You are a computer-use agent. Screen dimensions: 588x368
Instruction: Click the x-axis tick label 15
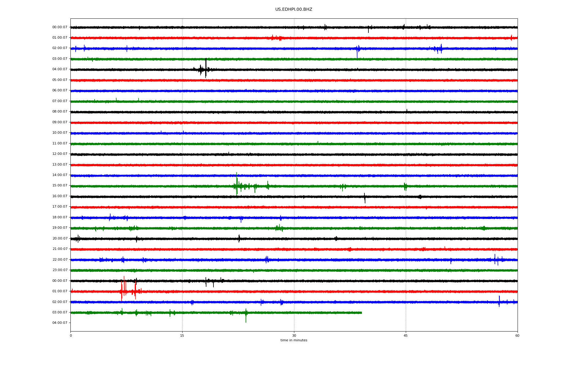point(182,335)
